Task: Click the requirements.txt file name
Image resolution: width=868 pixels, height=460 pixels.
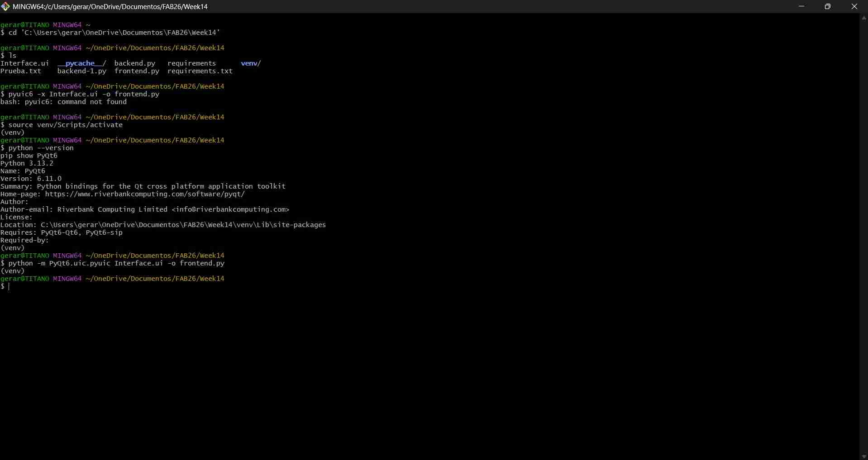Action: click(x=200, y=71)
